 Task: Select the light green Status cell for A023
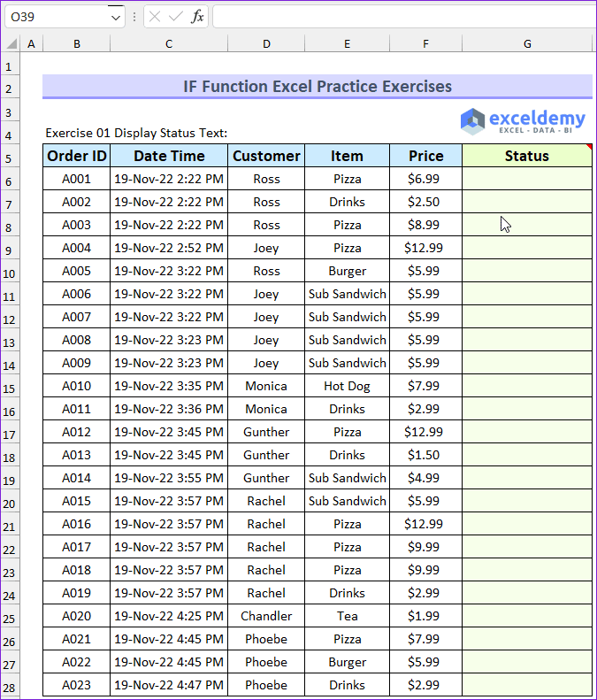pyautogui.click(x=527, y=685)
